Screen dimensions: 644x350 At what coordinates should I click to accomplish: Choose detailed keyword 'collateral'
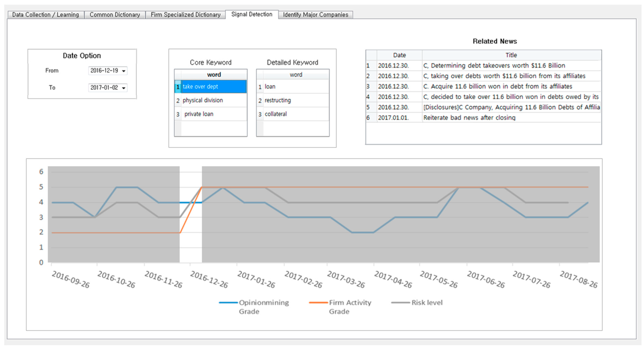(x=275, y=114)
